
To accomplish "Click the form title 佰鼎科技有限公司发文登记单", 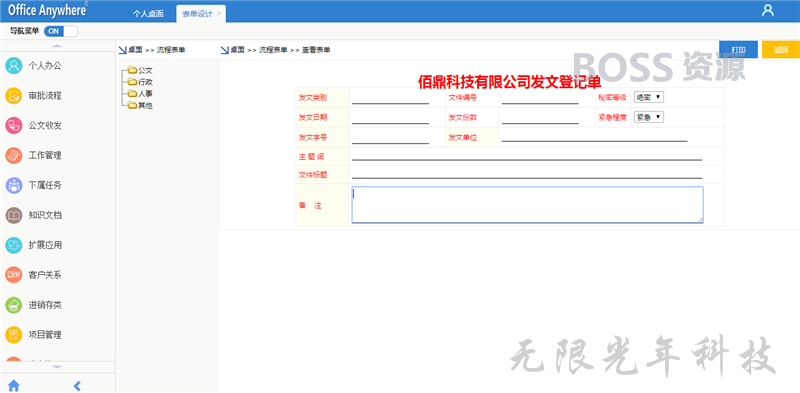I will coord(510,82).
